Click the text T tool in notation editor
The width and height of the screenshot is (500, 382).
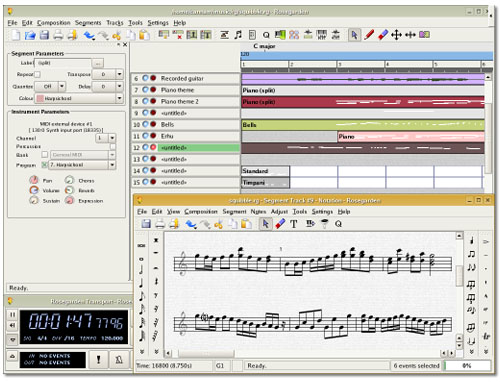(x=294, y=224)
